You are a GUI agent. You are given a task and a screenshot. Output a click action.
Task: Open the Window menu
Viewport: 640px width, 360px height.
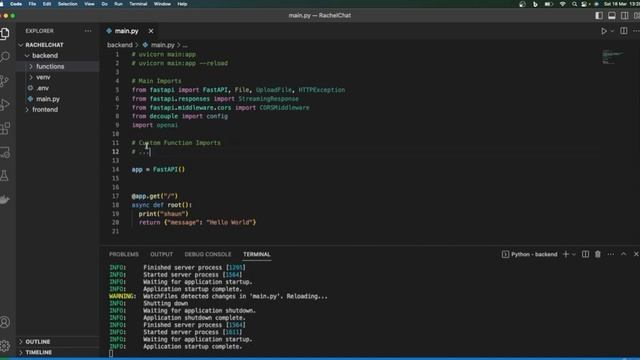pos(162,4)
